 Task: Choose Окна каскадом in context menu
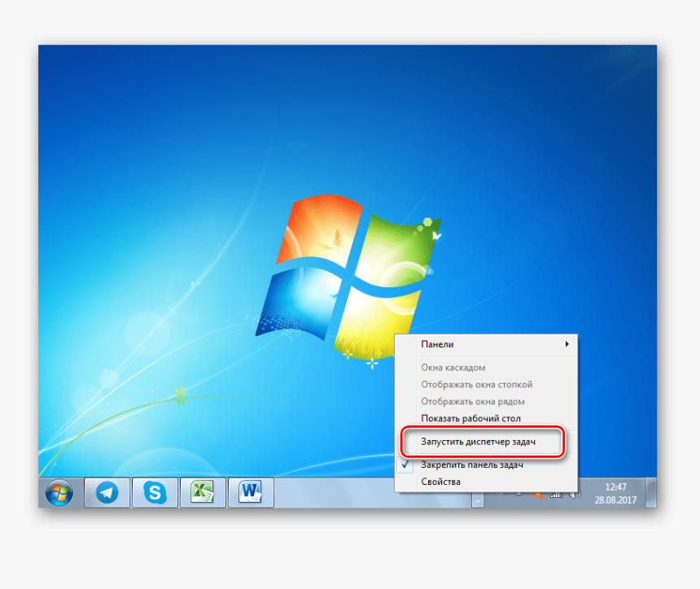pos(486,368)
